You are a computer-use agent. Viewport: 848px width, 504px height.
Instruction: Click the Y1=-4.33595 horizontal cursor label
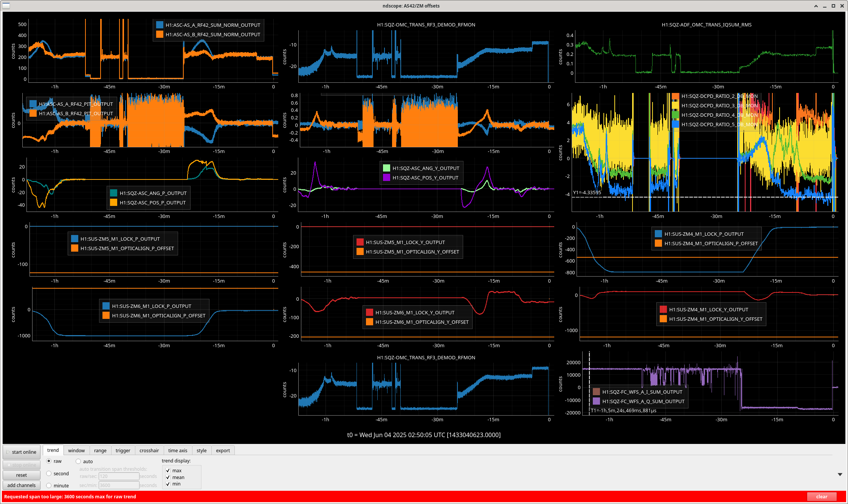tap(587, 192)
